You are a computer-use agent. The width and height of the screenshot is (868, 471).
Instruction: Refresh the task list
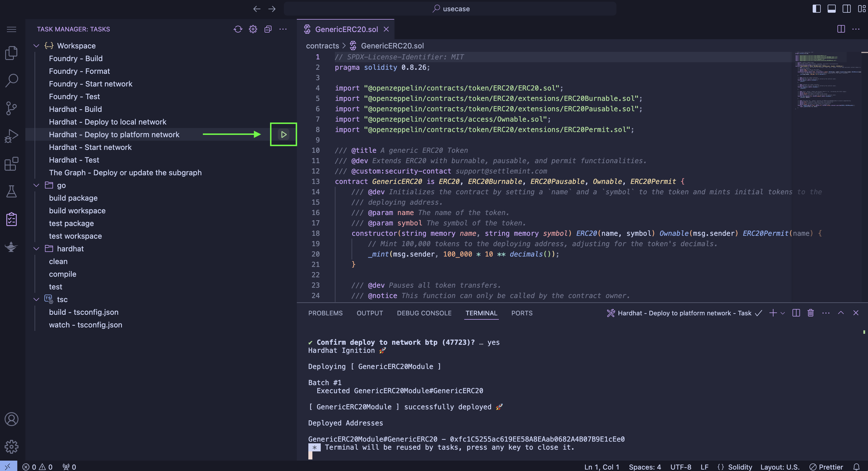pyautogui.click(x=238, y=29)
